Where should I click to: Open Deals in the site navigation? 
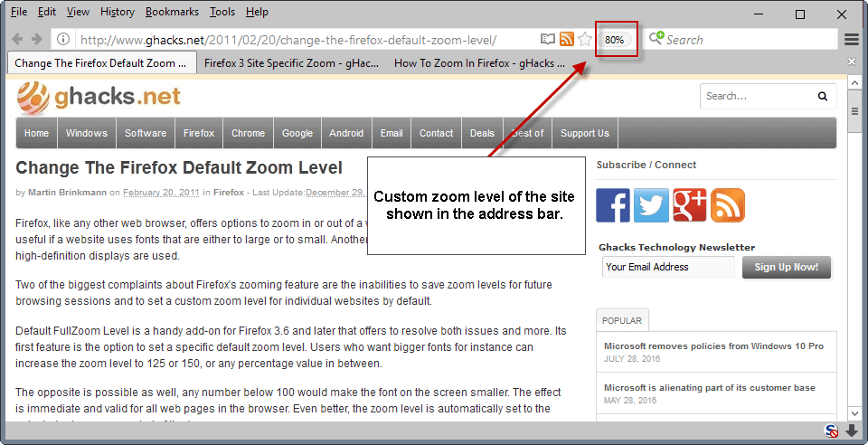(482, 133)
